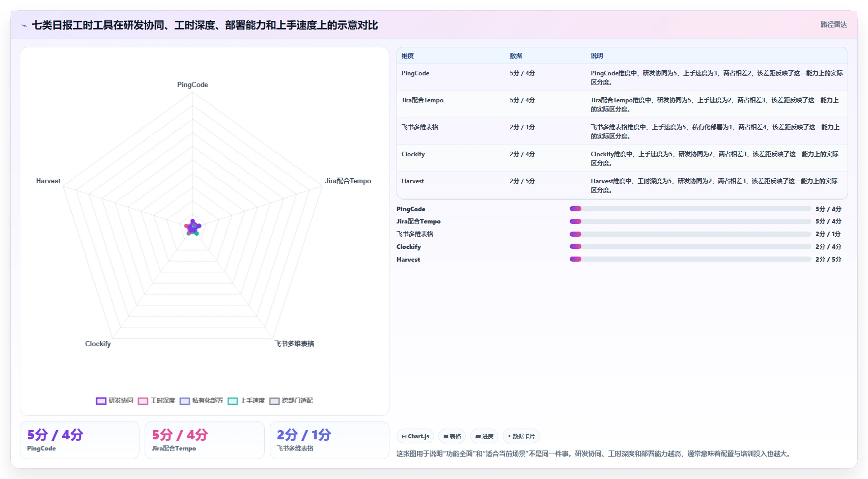This screenshot has height=479, width=868.
Task: Click the 2分 / 1分 value in 飞书多维表格 table row
Action: [522, 127]
